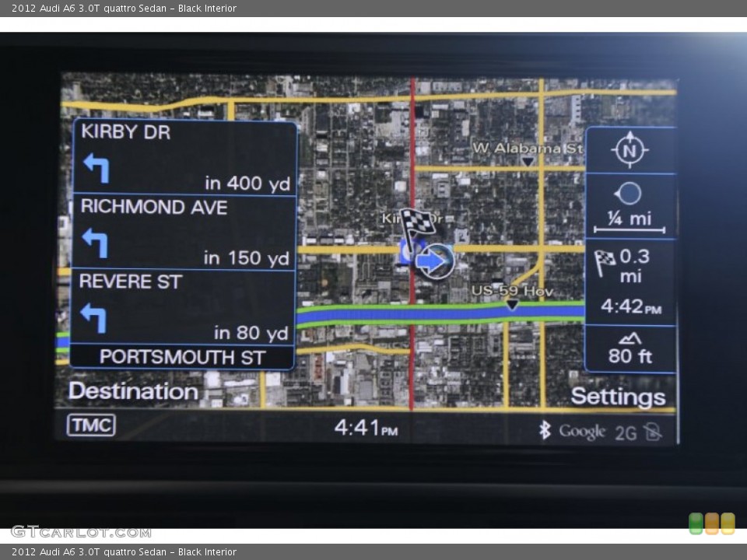747x560 pixels.
Task: Click the GTCARLOT.COM watermark link
Action: coord(81,532)
